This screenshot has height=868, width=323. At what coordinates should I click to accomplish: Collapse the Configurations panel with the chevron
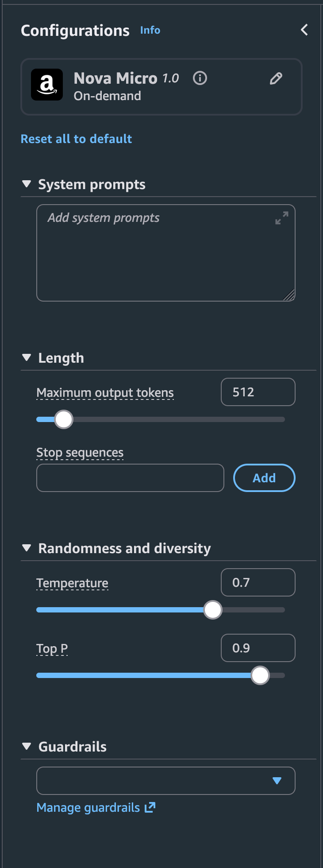(x=304, y=30)
